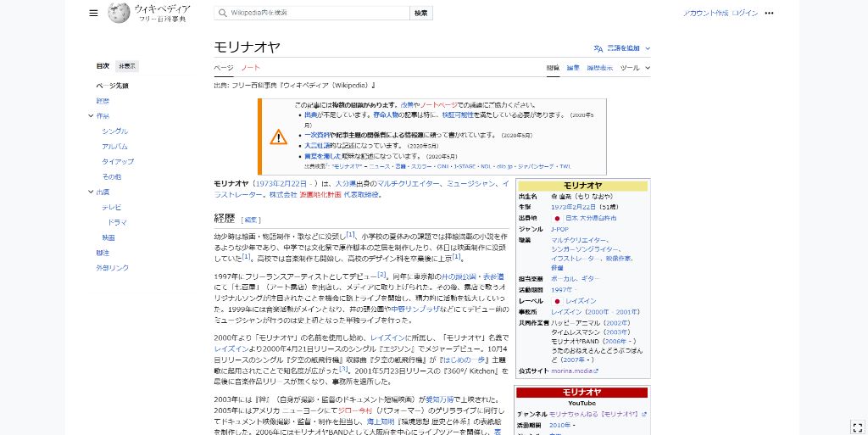Jump to ページ先頭 in contents

(x=113, y=86)
